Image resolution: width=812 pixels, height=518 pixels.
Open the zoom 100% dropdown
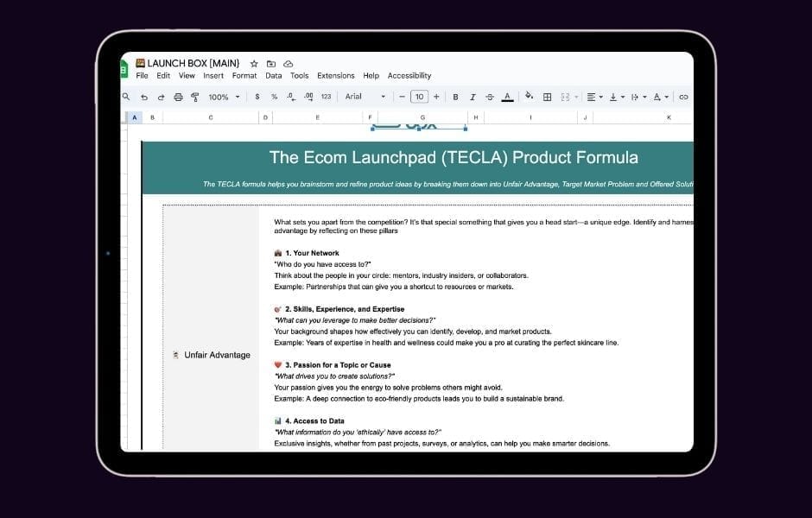[x=224, y=98]
